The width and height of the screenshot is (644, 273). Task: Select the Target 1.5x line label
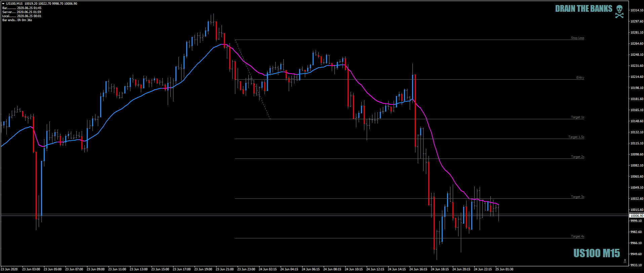tap(576, 137)
